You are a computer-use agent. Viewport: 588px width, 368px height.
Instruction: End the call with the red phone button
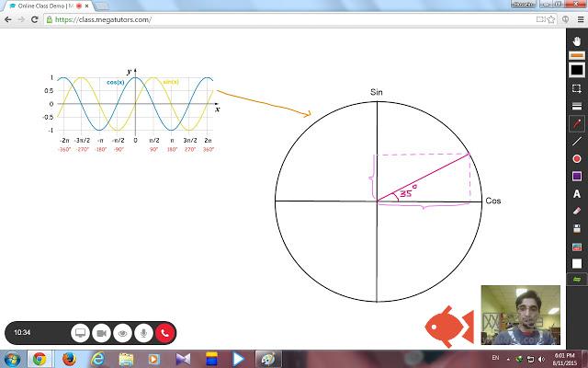[x=164, y=332]
